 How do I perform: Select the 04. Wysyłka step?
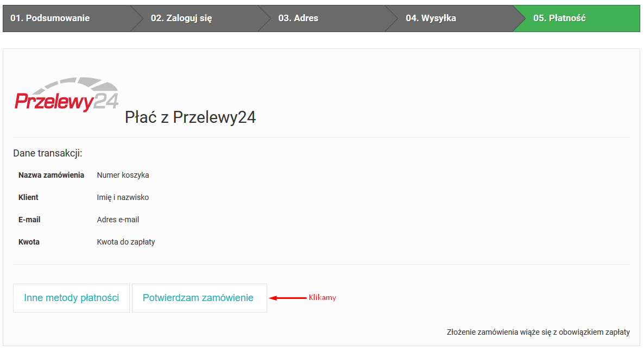tap(431, 18)
